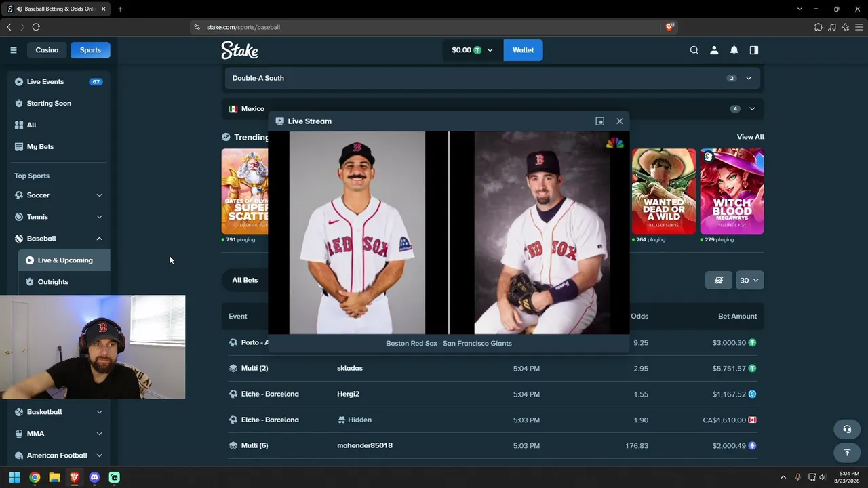Go back to the previous page
The width and height of the screenshot is (868, 488).
[x=9, y=27]
